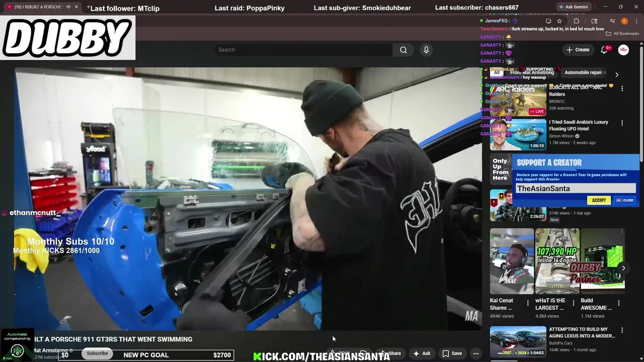Click the Ask Gemini button
644x362 pixels.
pyautogui.click(x=574, y=7)
